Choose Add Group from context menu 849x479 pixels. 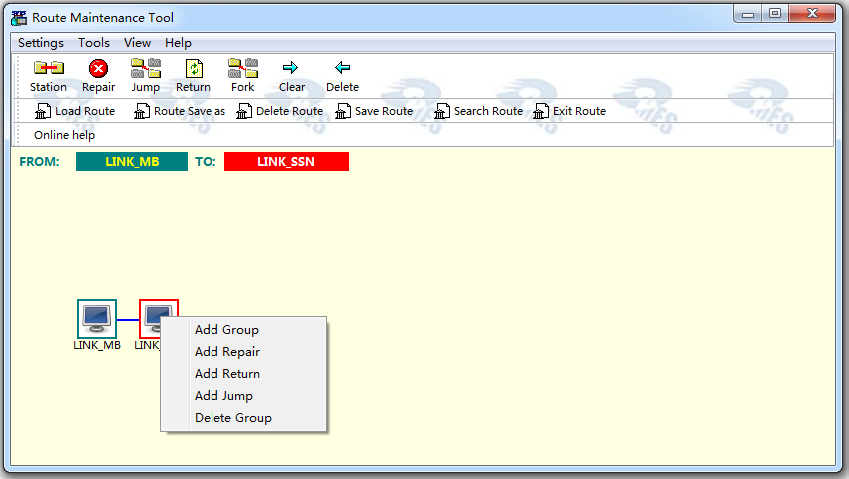[x=227, y=330]
